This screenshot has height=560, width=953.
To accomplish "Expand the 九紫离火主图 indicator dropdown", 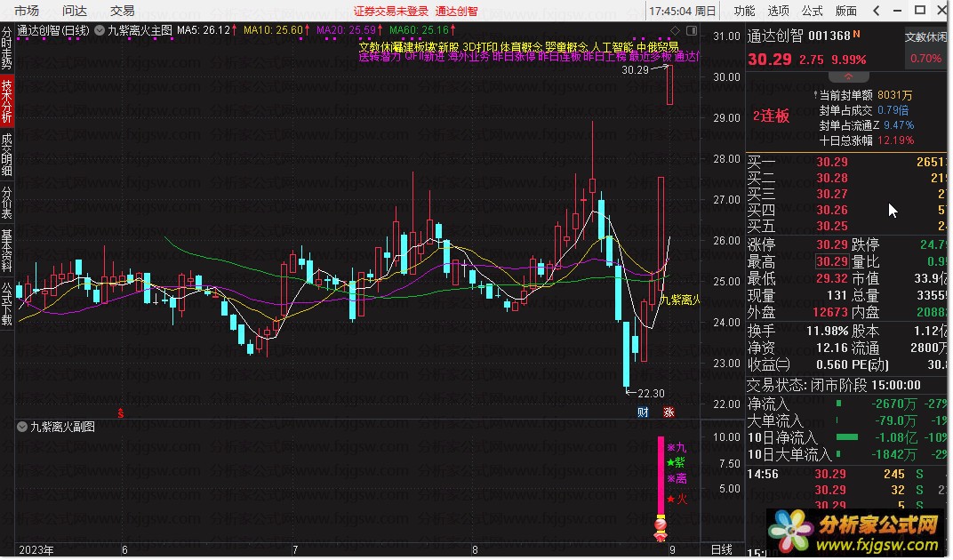I will point(100,30).
